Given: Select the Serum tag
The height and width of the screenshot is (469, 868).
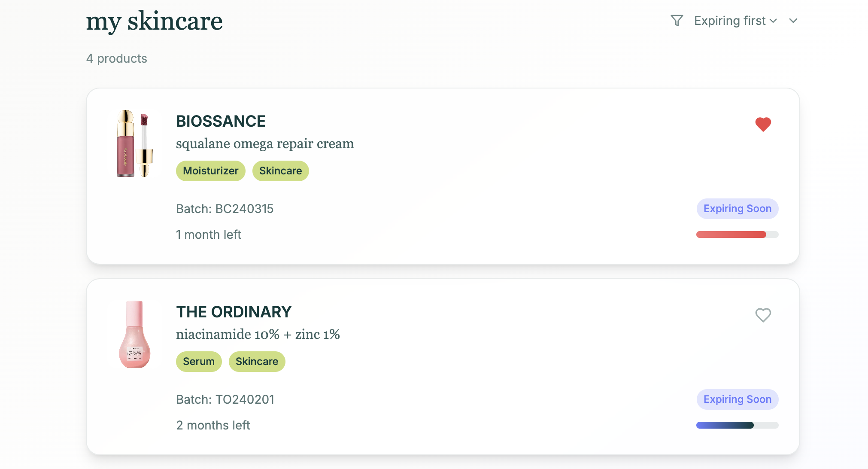Looking at the screenshot, I should tap(199, 362).
